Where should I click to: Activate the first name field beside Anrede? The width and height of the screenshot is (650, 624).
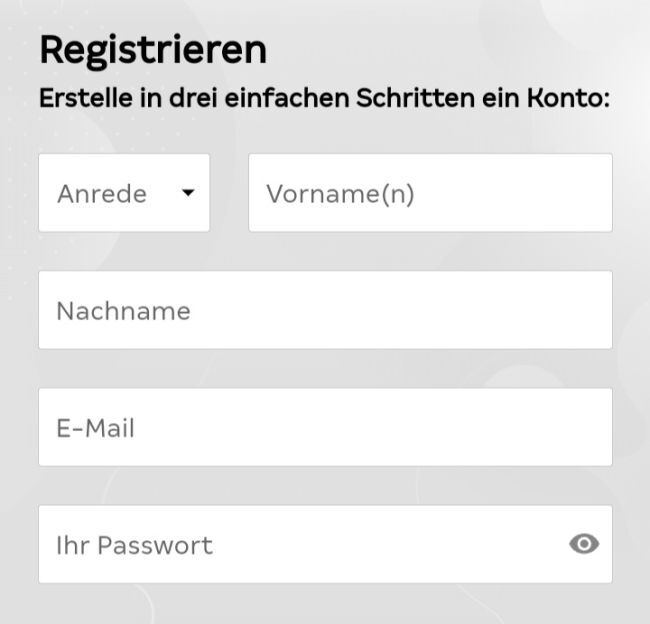tap(430, 193)
